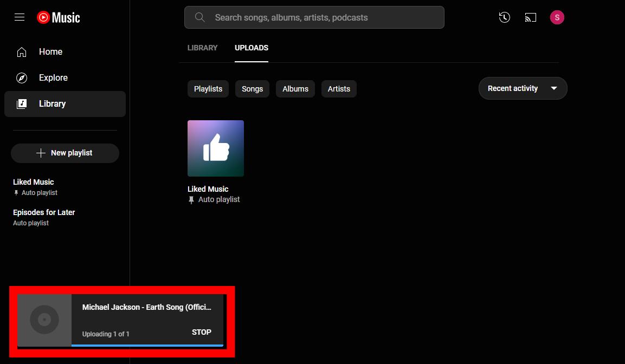Click the Explore compass icon
This screenshot has height=364, width=625.
pyautogui.click(x=22, y=77)
